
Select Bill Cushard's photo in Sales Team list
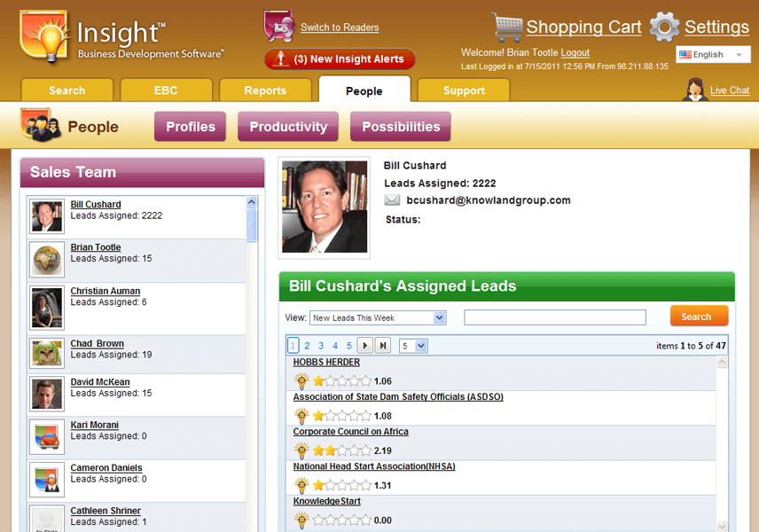click(47, 216)
